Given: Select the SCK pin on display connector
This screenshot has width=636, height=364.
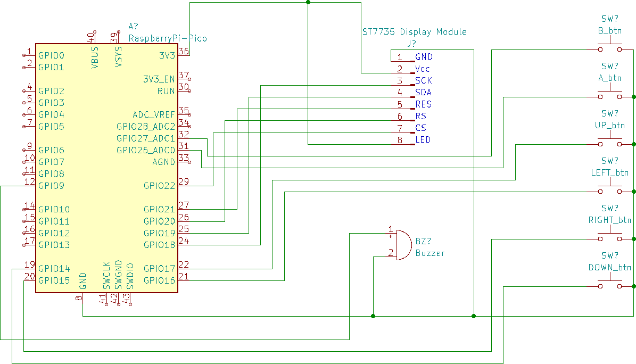Looking at the screenshot, I should (x=424, y=81).
